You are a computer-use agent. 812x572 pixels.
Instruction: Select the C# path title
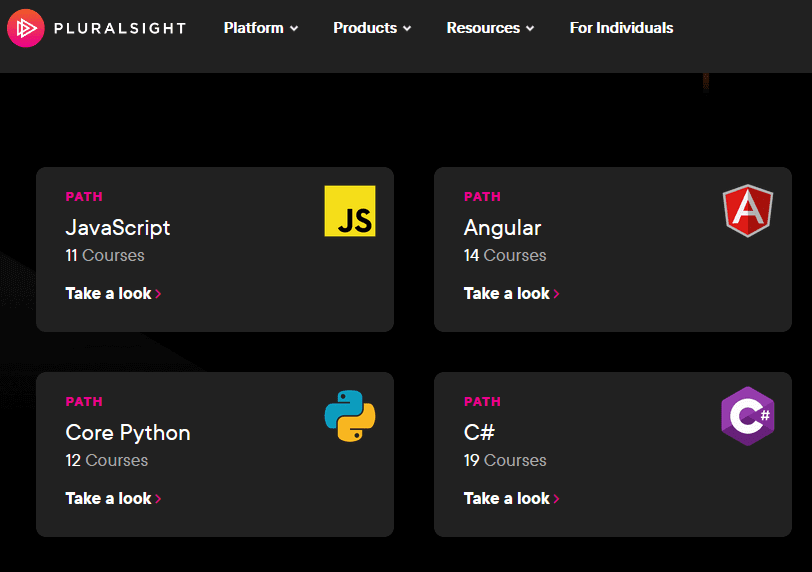[x=479, y=433]
